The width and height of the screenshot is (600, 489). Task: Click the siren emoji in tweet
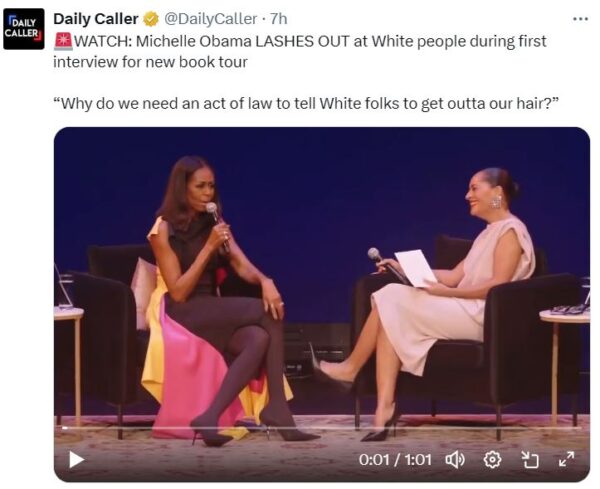(x=63, y=41)
